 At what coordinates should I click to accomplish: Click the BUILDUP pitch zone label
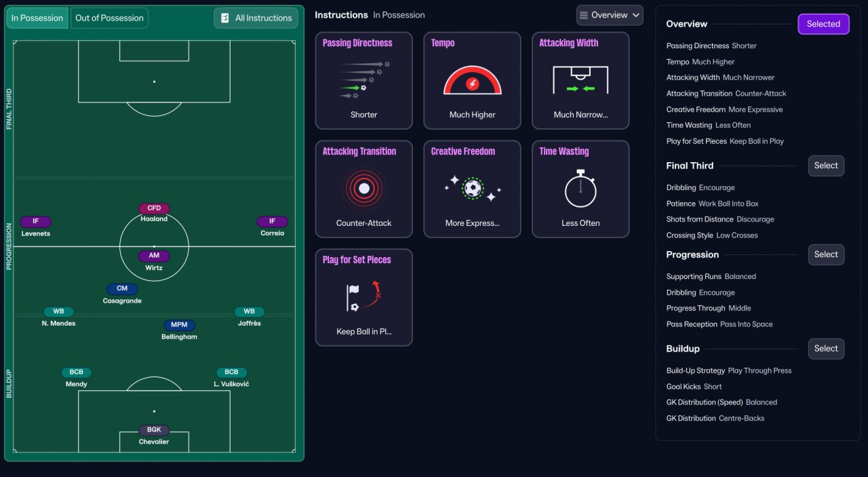pyautogui.click(x=9, y=383)
